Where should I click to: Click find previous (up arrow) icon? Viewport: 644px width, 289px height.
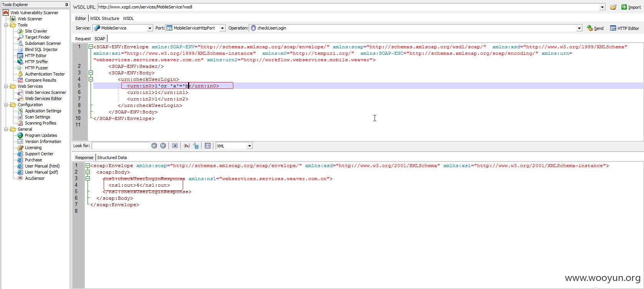coord(163,146)
